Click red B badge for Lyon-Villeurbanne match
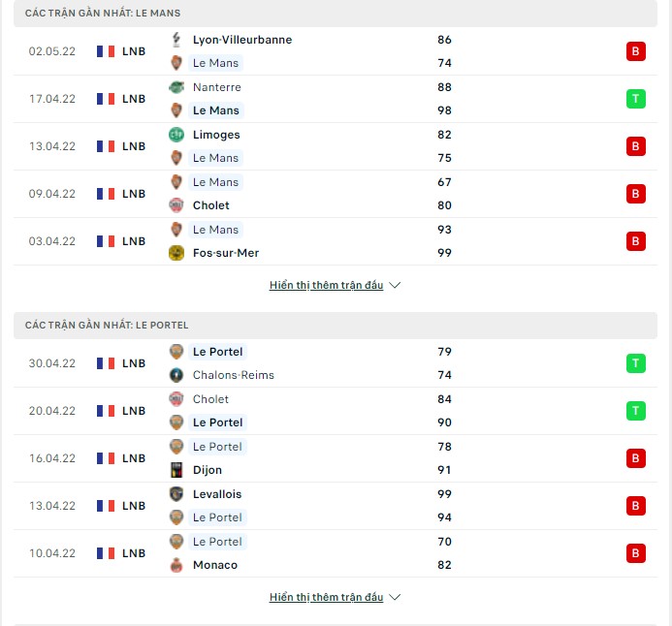 pos(635,51)
